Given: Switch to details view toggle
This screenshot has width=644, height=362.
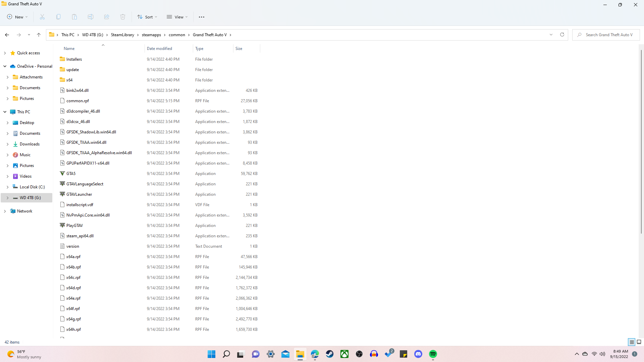Looking at the screenshot, I should [632, 342].
